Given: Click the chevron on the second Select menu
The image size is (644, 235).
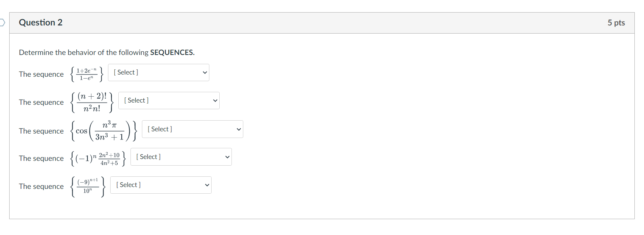Looking at the screenshot, I should tap(215, 100).
